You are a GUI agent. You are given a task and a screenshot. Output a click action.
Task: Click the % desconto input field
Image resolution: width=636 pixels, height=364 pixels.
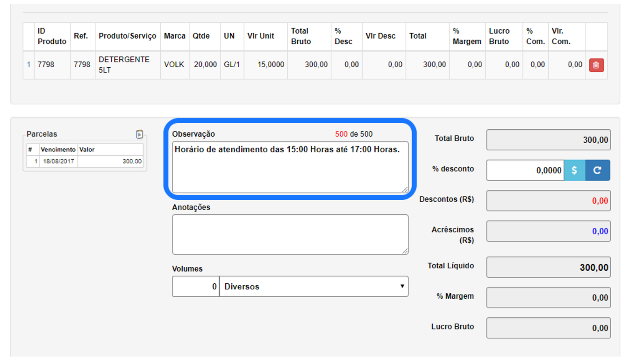525,170
